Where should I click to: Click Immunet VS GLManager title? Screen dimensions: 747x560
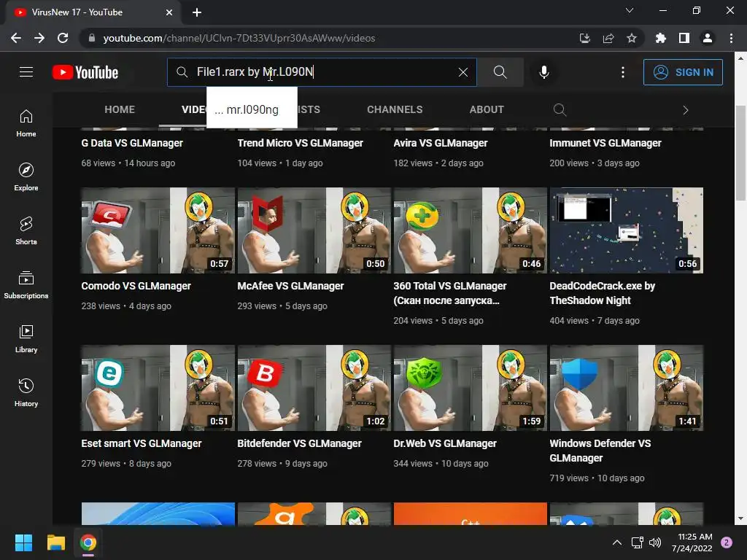pyautogui.click(x=605, y=143)
